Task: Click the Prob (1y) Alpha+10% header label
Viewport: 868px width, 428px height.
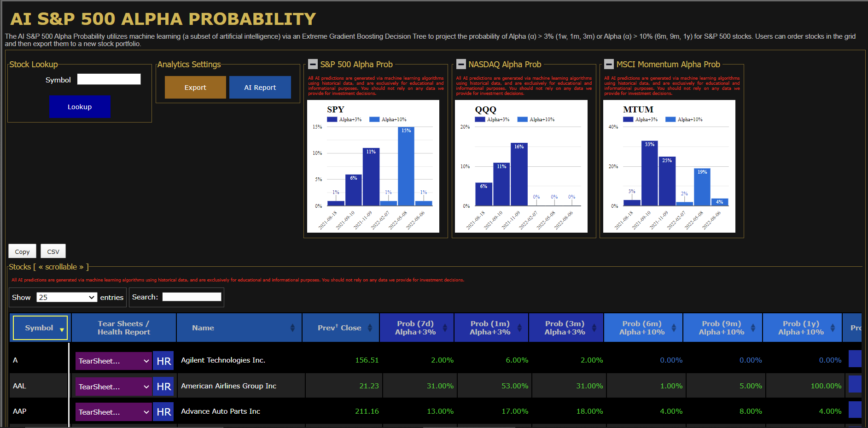Action: (801, 328)
